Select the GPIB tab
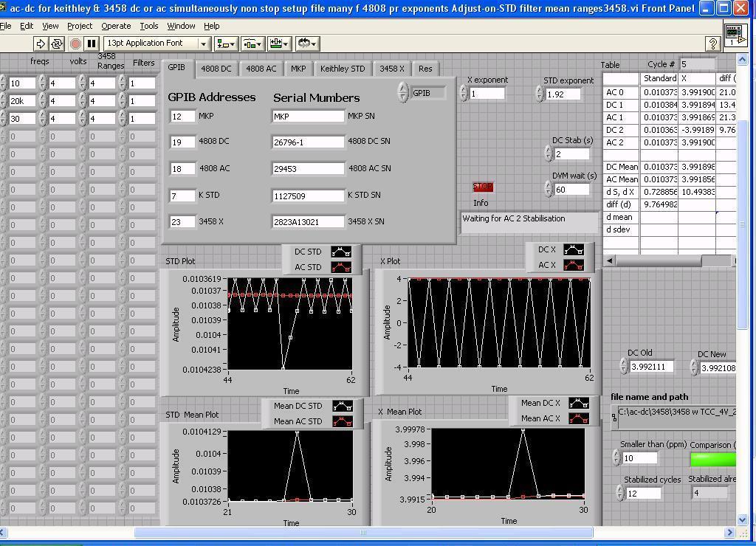The height and width of the screenshot is (546, 756). (x=176, y=67)
